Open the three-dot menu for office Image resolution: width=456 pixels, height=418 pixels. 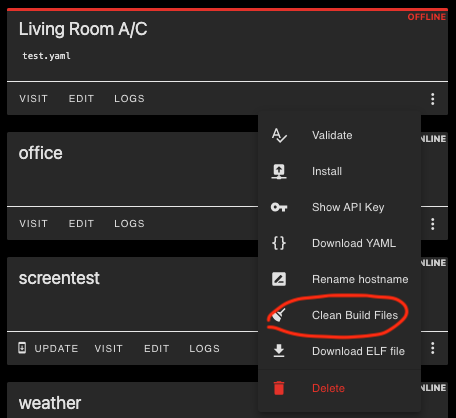coord(433,224)
